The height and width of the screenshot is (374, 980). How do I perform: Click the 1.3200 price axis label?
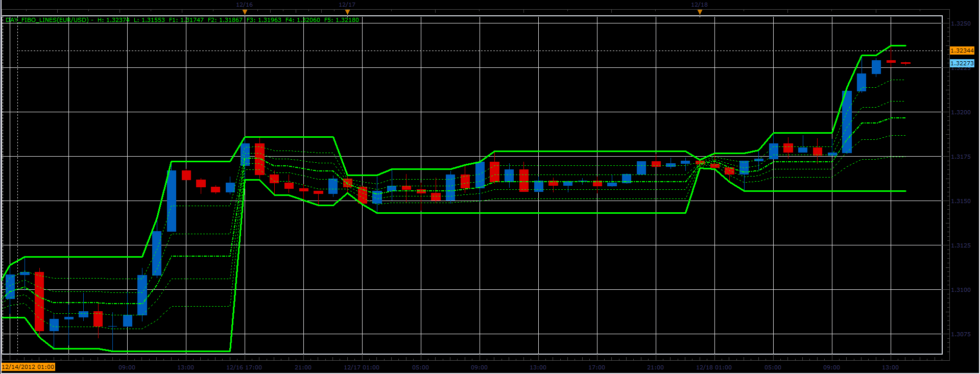coord(961,112)
